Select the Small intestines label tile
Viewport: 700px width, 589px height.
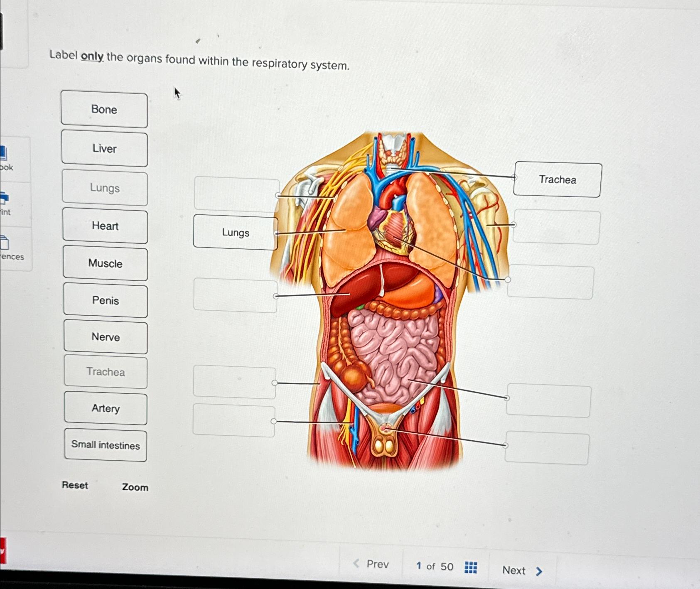(x=106, y=445)
